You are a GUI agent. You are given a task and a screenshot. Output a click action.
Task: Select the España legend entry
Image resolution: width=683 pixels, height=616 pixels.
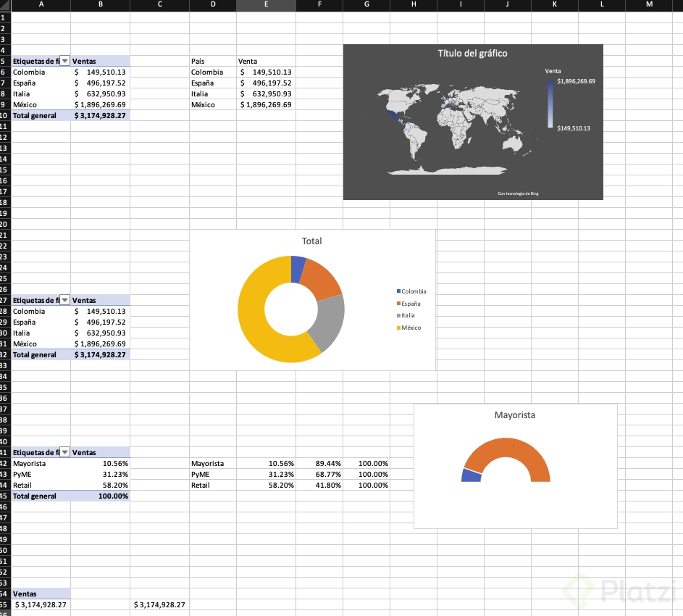[408, 304]
